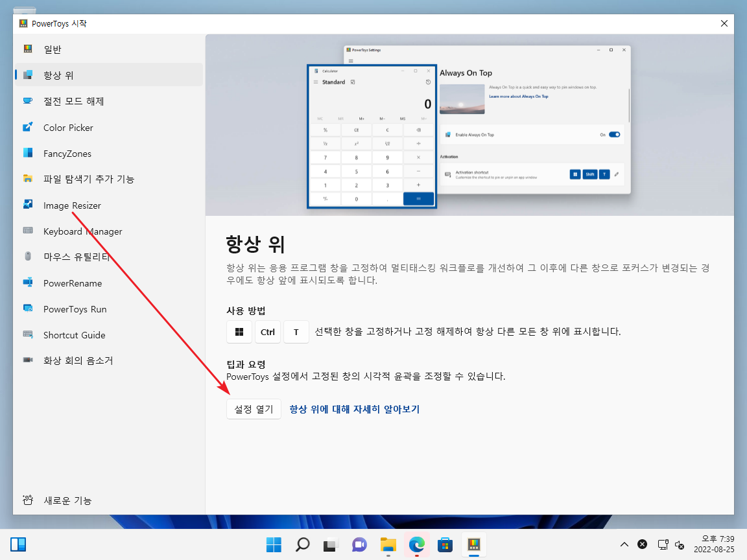
Task: Close the PowerToys 시작 window
Action: 724,23
